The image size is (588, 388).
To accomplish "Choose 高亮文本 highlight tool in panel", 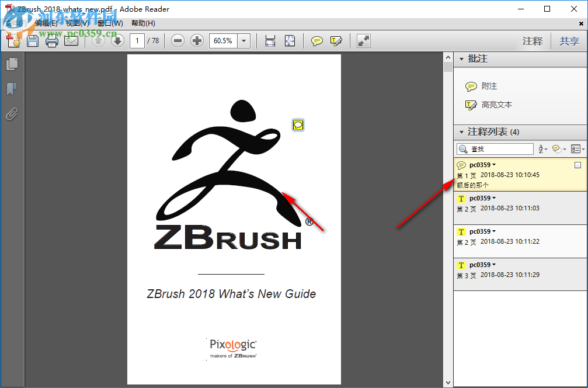I will pos(489,105).
